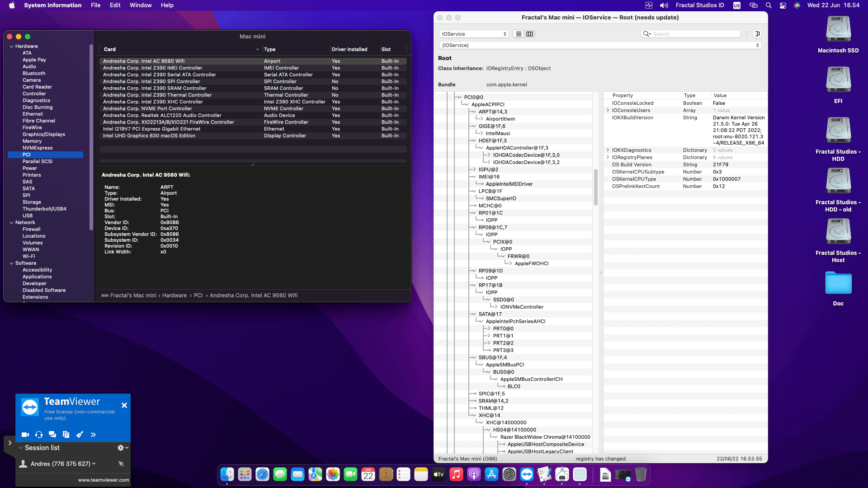Toggle the IORegistryExplorer side panel button
Image resolution: width=868 pixels, height=488 pixels.
click(758, 34)
